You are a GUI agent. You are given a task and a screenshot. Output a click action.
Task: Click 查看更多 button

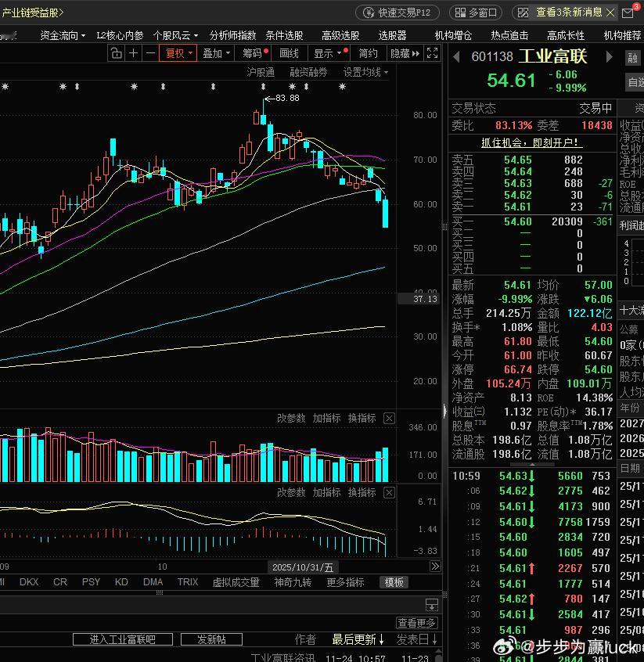coord(416,623)
